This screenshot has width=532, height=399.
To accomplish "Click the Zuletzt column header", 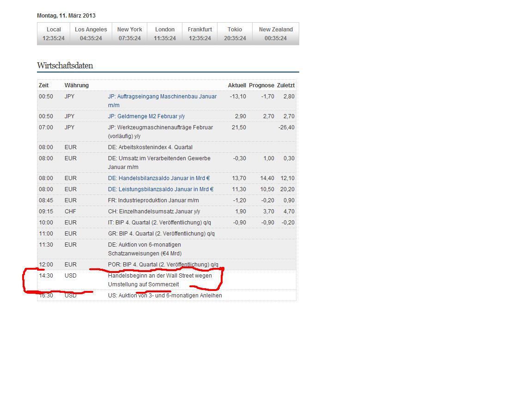I will (286, 85).
